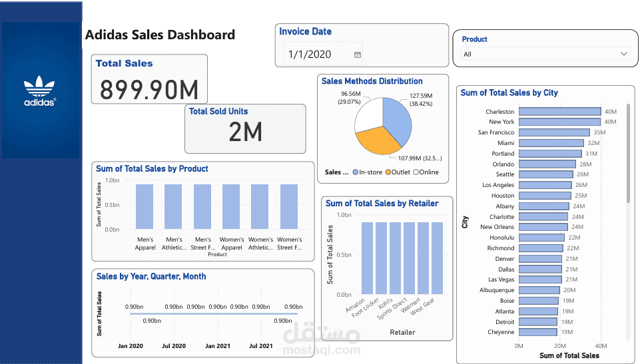Select the Dallas sales bar
The image size is (644, 364).
point(540,270)
